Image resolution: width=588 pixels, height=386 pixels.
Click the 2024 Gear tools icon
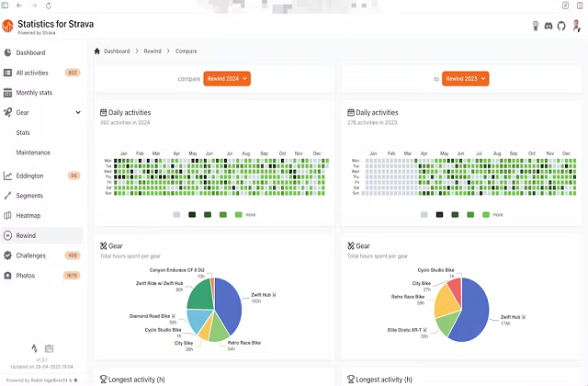(104, 245)
